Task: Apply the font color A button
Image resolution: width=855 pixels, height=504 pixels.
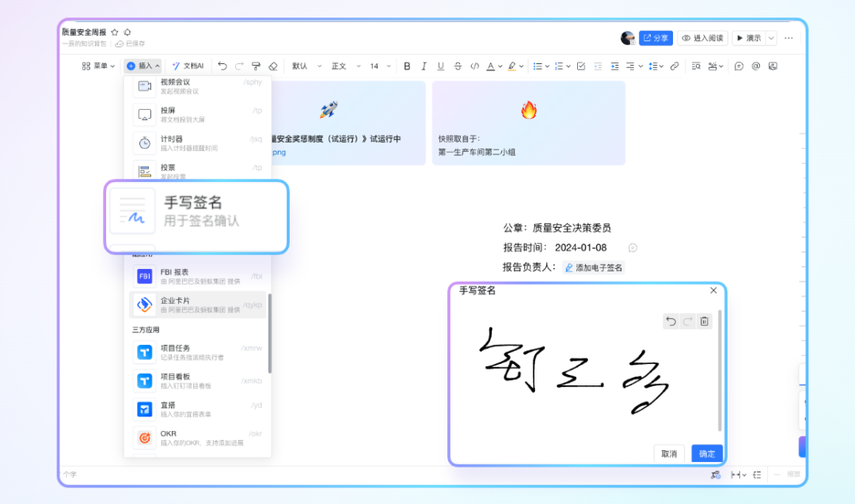Action: pos(491,66)
